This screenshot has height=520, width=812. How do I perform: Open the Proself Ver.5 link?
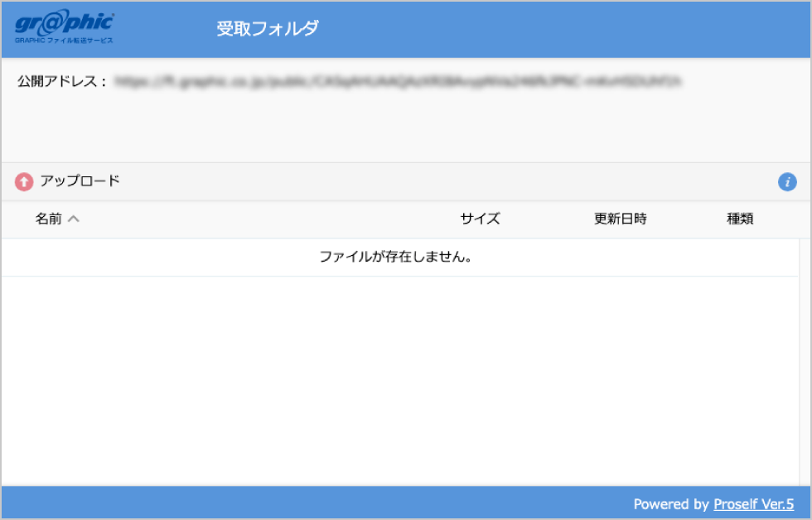click(755, 504)
